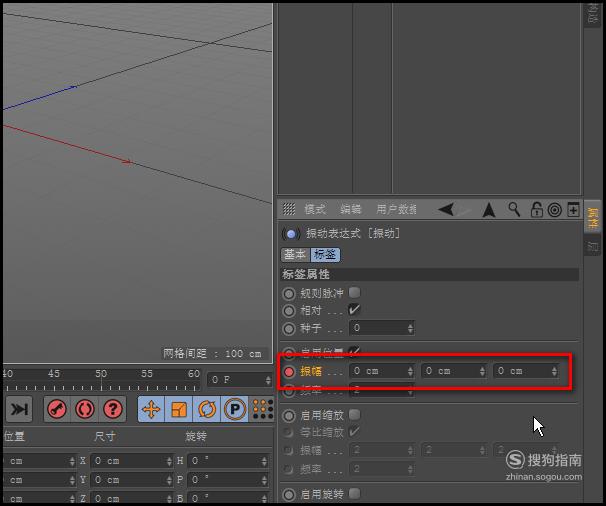
Task: Toggle the 等比缩放 checkbox
Action: pos(354,432)
